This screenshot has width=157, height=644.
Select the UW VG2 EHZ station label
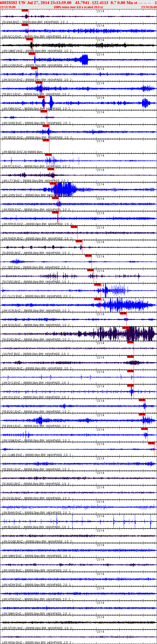36,398
